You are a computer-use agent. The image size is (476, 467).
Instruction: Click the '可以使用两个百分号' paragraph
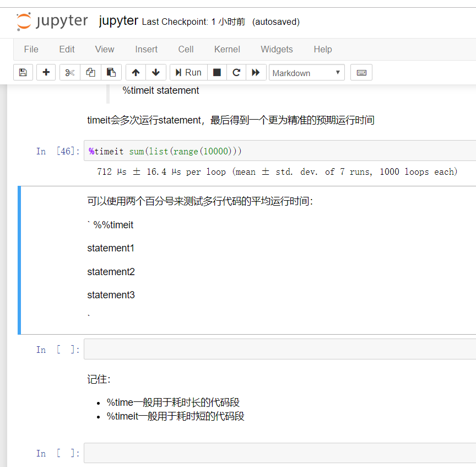pos(200,201)
